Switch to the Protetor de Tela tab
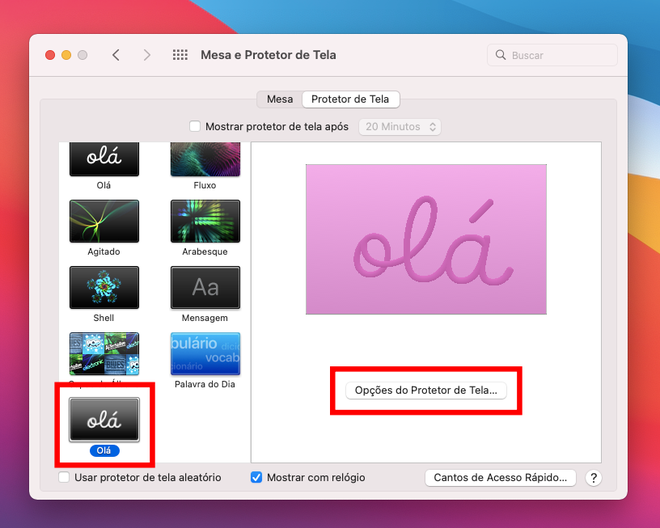The width and height of the screenshot is (660, 528). click(x=350, y=99)
